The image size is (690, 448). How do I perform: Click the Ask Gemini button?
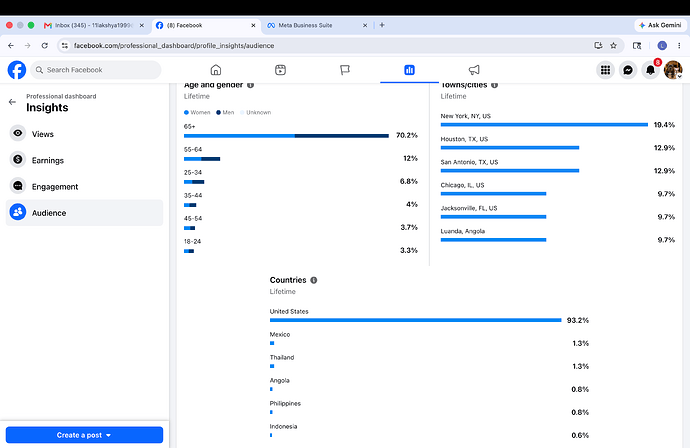[x=660, y=26]
